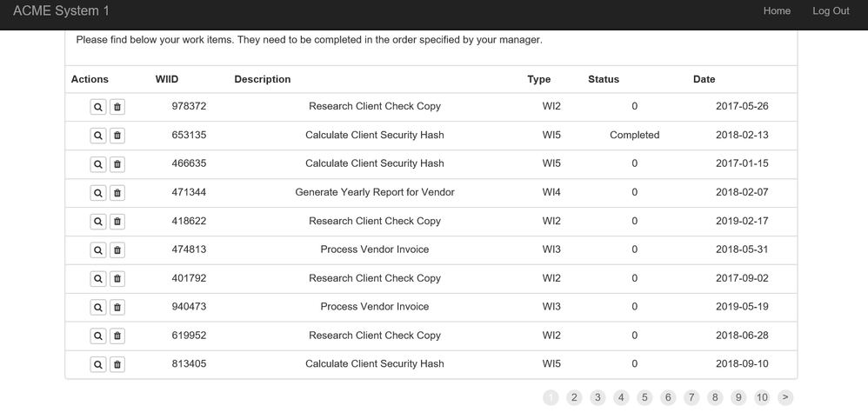
Task: Delete work item 653135
Action: (x=117, y=136)
